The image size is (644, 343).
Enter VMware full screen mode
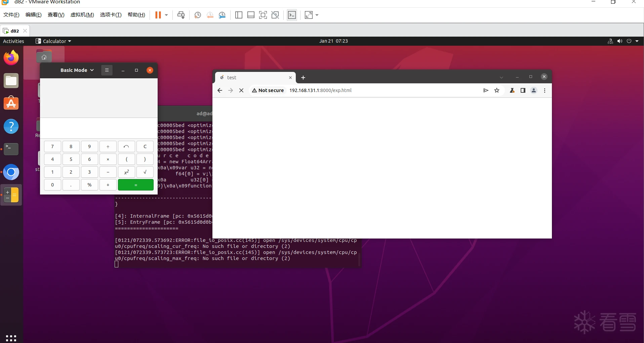(263, 15)
